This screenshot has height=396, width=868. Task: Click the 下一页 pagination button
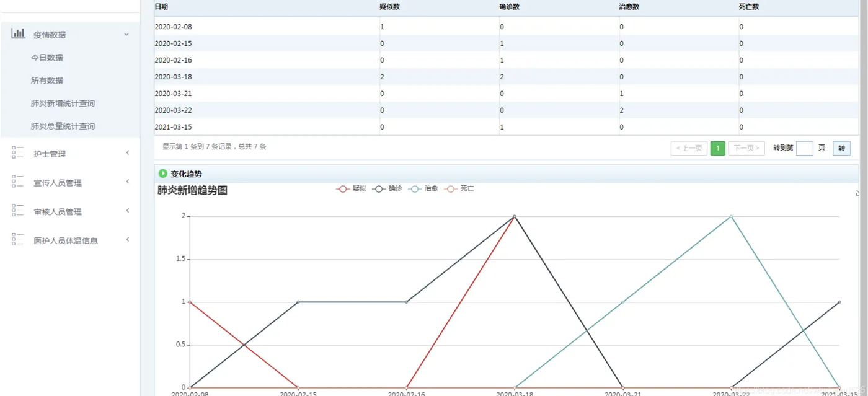point(746,148)
